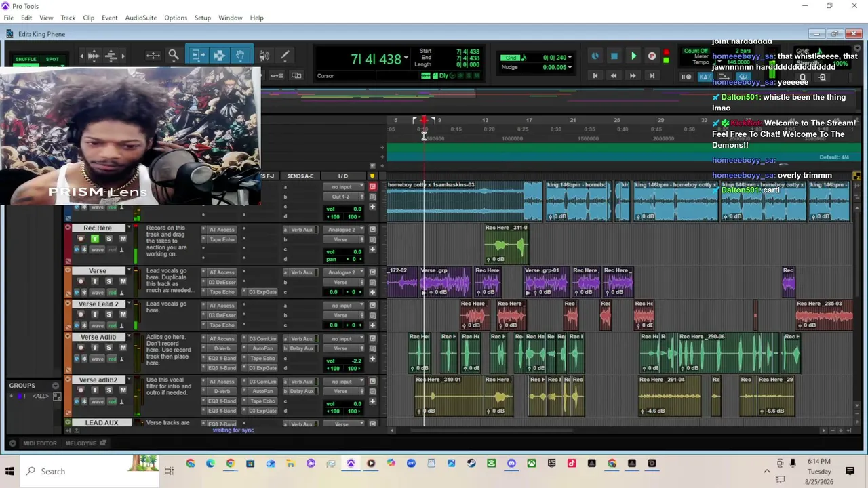Viewport: 868px width, 488px height.
Task: Solo the Verse Lead 2 track
Action: point(108,314)
